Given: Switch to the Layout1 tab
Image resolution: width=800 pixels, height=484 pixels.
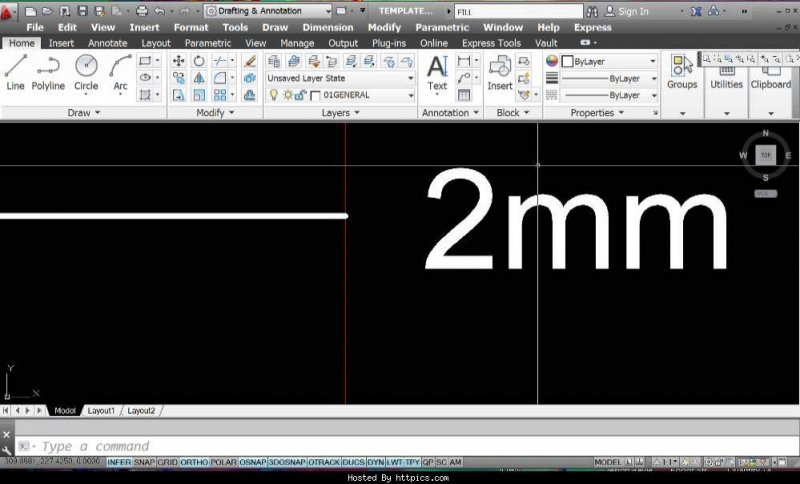Looking at the screenshot, I should point(101,411).
